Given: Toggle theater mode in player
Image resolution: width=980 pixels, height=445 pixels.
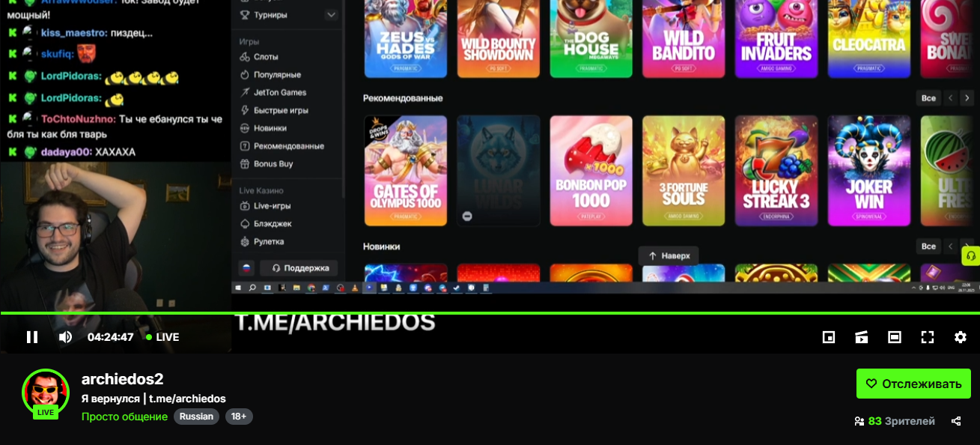Looking at the screenshot, I should click(x=895, y=337).
